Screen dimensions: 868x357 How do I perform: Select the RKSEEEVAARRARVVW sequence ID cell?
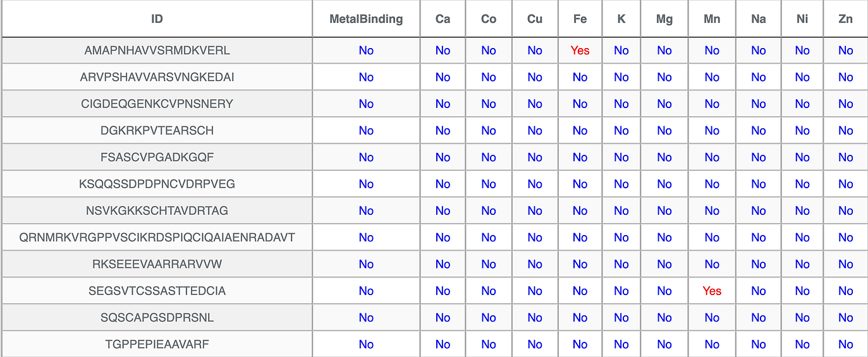(x=157, y=264)
